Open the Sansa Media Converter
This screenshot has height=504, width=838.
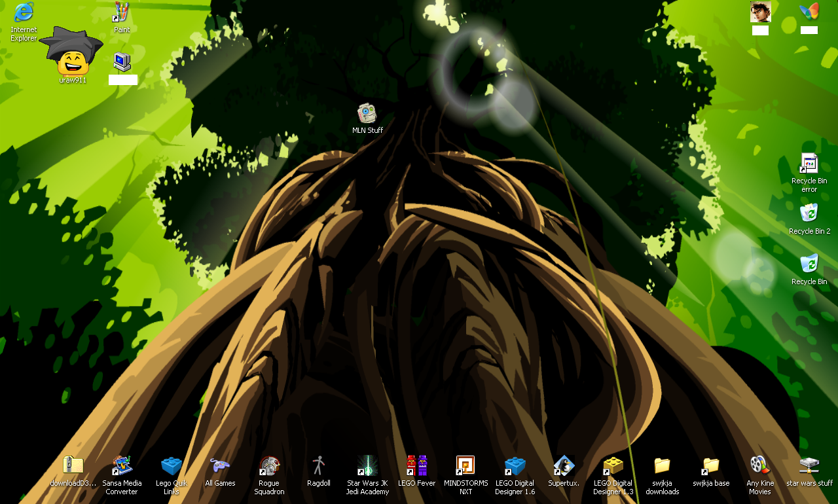pyautogui.click(x=122, y=465)
